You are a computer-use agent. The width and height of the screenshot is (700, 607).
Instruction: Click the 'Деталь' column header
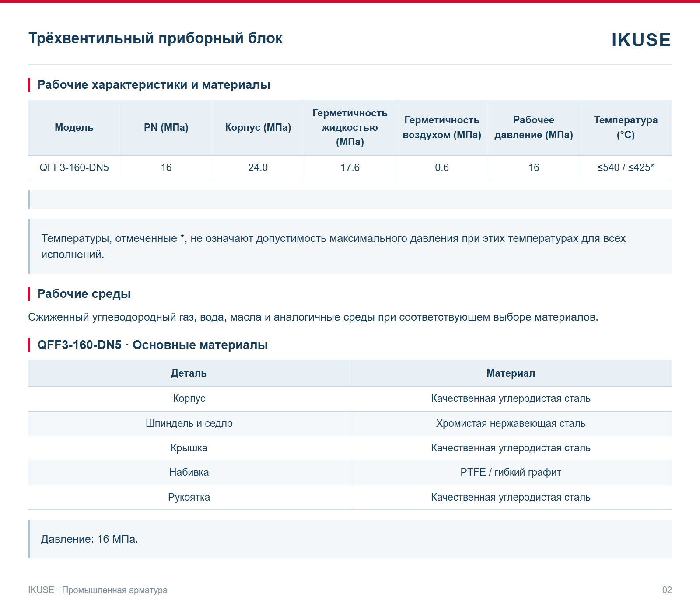pyautogui.click(x=189, y=373)
